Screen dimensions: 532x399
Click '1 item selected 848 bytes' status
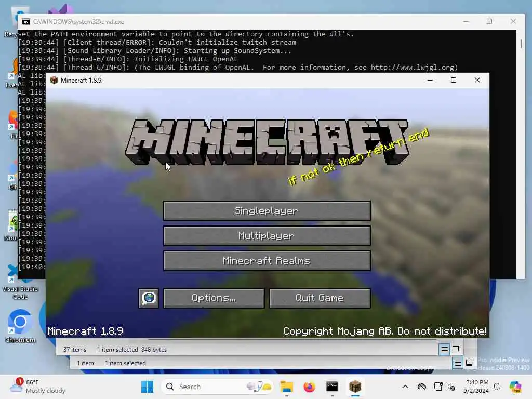pyautogui.click(x=131, y=350)
